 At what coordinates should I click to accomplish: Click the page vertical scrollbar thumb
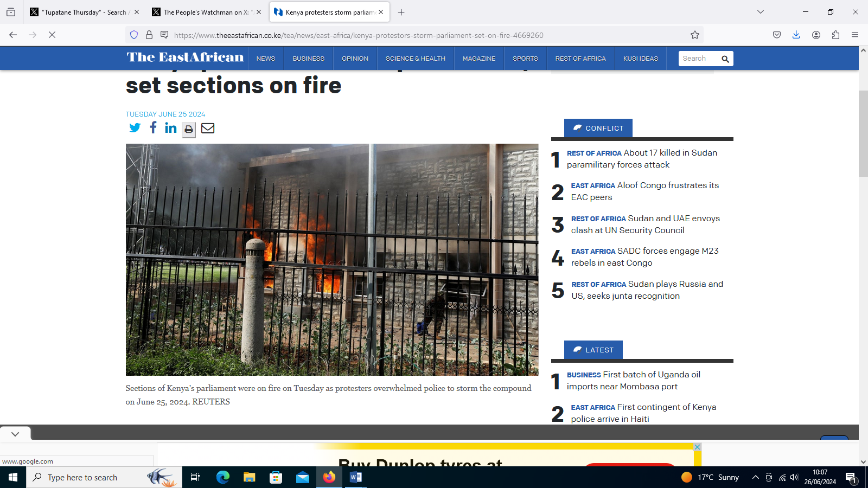point(863,133)
